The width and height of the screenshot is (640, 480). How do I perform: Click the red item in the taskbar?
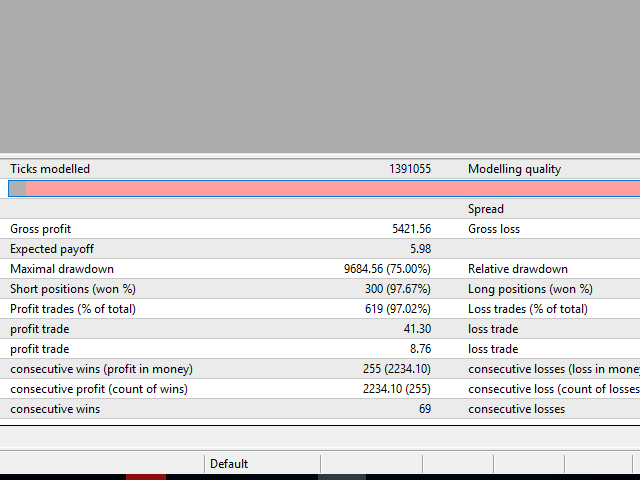click(x=145, y=477)
